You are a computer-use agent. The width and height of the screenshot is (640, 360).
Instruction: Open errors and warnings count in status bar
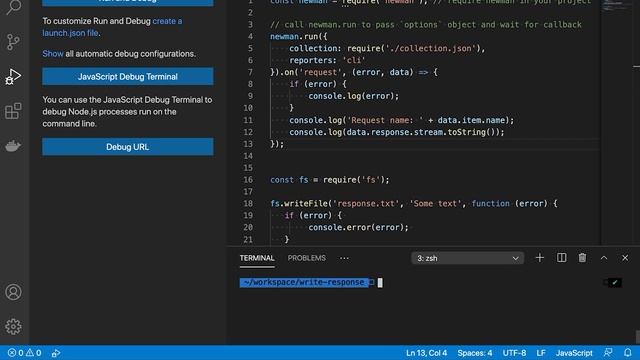coord(24,353)
